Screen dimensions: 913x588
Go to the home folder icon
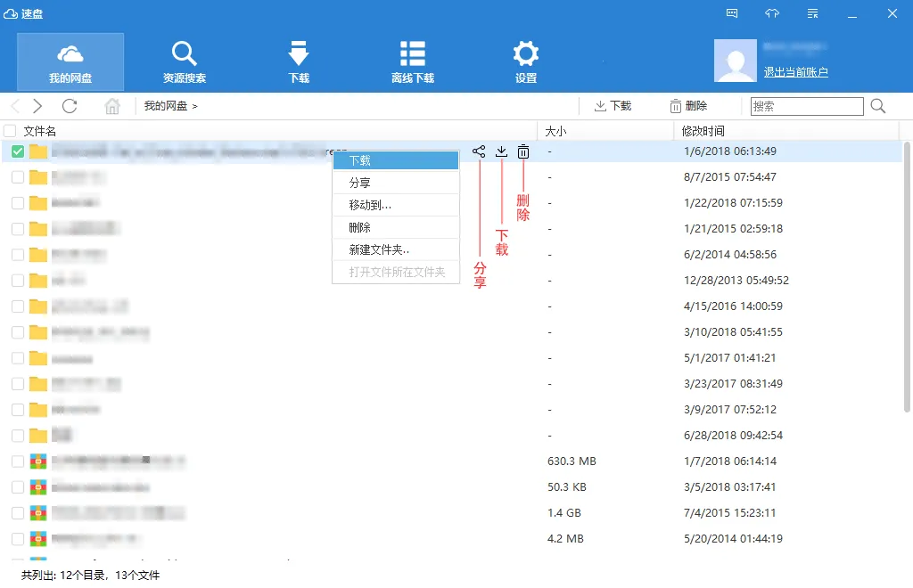pyautogui.click(x=112, y=106)
